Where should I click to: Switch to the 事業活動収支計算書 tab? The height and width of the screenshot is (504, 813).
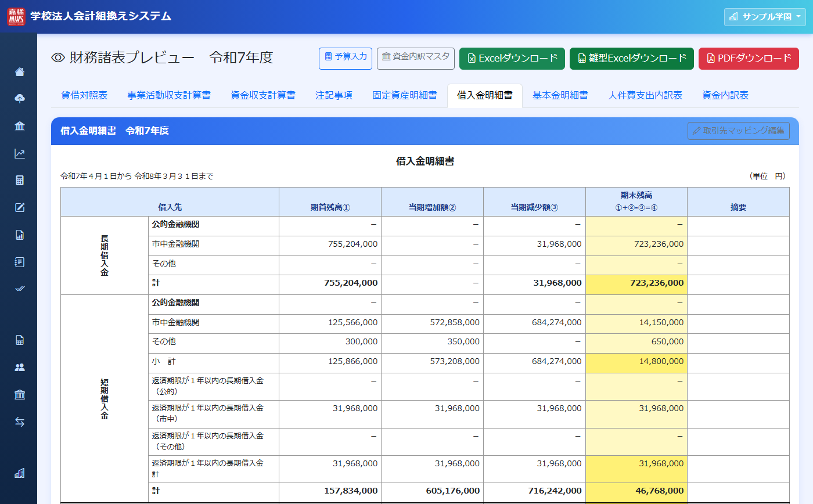[169, 96]
